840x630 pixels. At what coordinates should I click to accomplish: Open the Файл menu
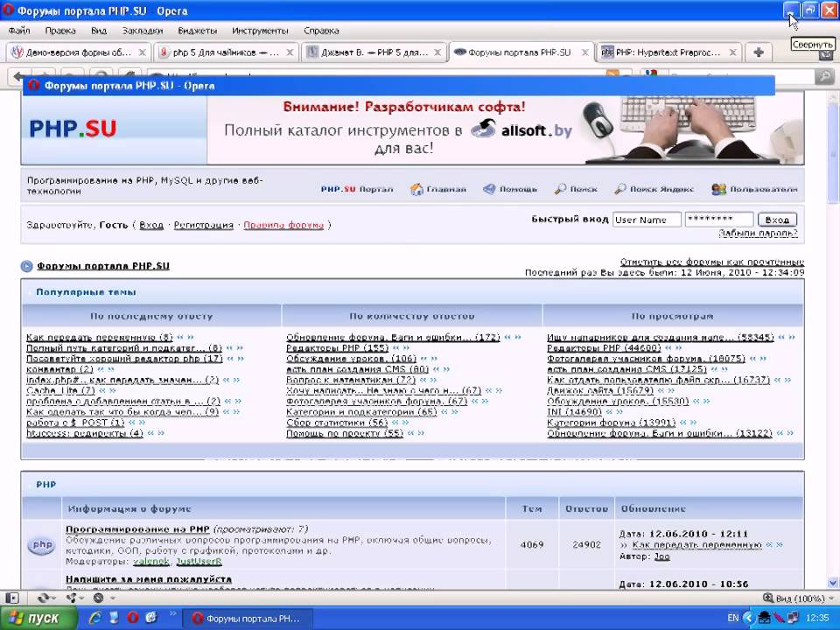point(19,31)
